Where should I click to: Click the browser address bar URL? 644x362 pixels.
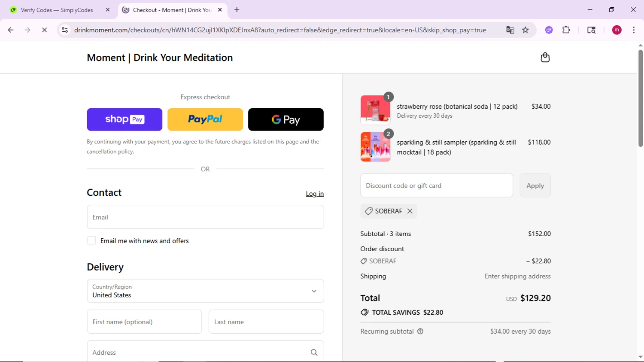click(x=280, y=30)
